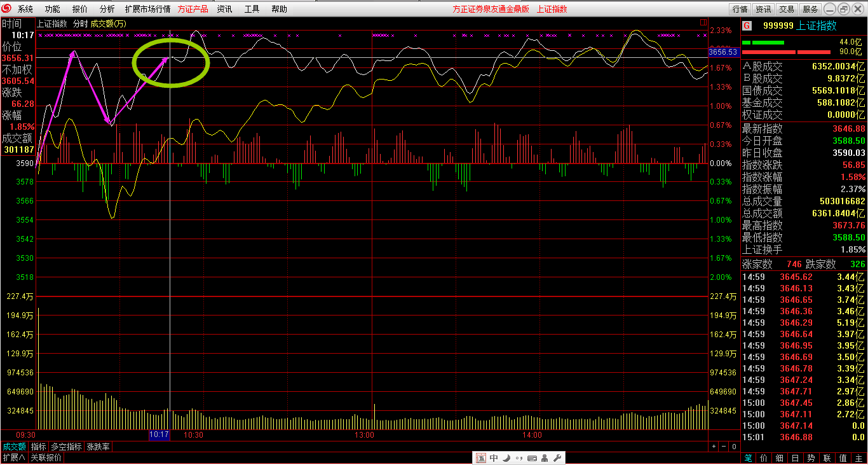Click the IME wrench settings icon
This screenshot has height=465, width=868.
point(557,458)
